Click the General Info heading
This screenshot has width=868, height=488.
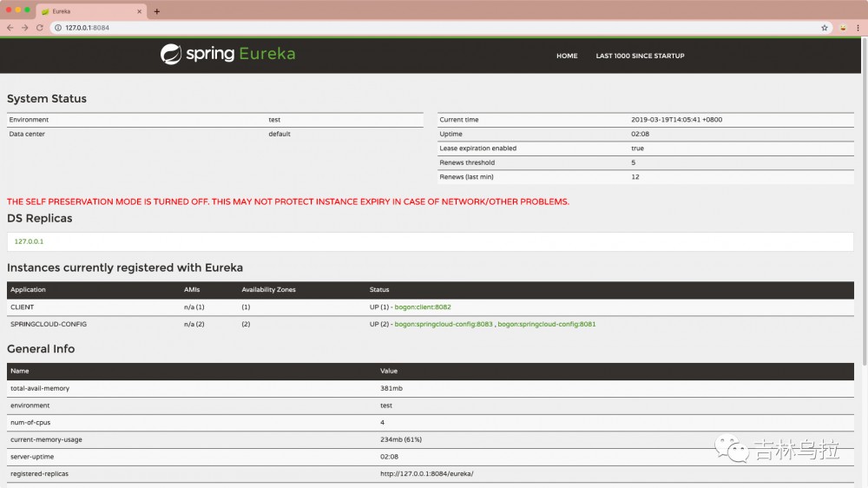[x=41, y=349]
